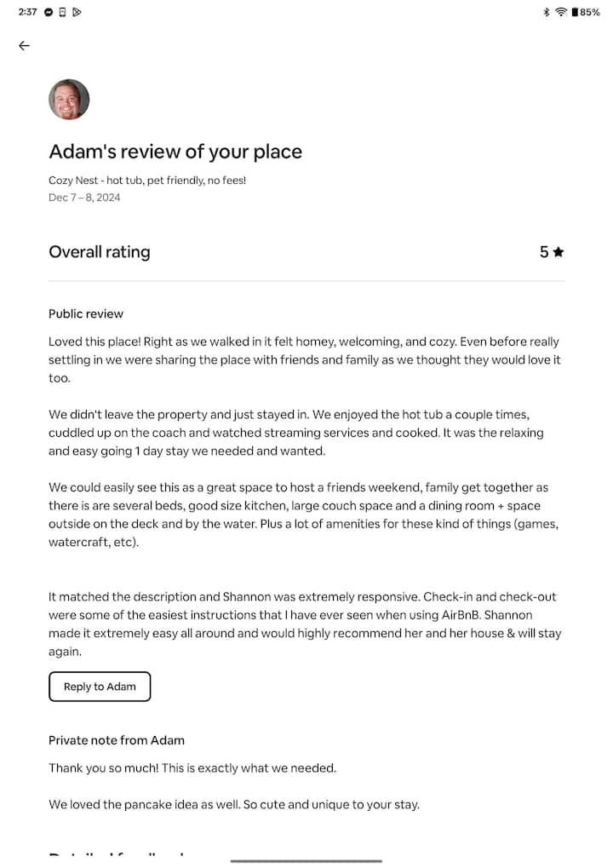Tap the "Private note from Adam" heading
The height and width of the screenshot is (868, 613).
117,740
